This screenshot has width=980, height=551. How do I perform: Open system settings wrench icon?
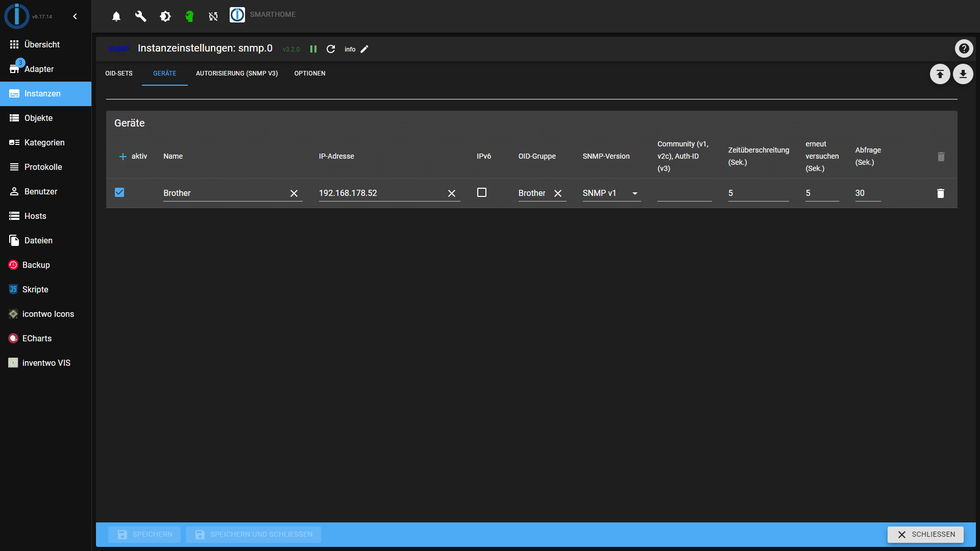(140, 16)
